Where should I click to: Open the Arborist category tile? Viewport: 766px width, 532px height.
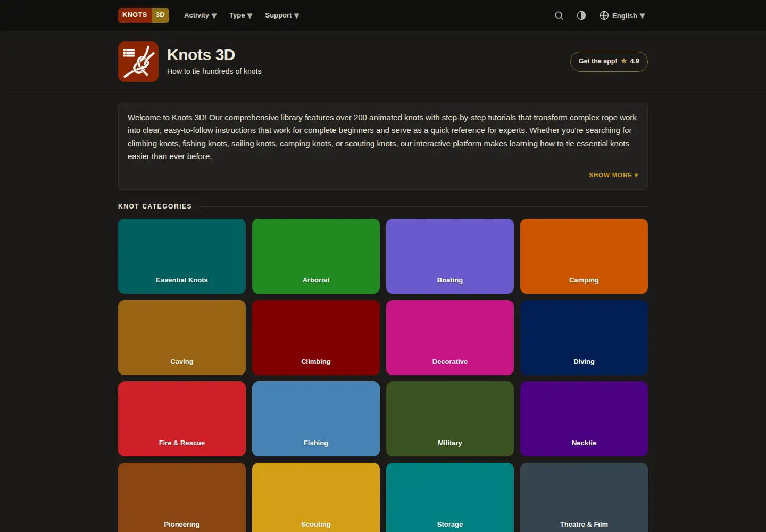[316, 256]
